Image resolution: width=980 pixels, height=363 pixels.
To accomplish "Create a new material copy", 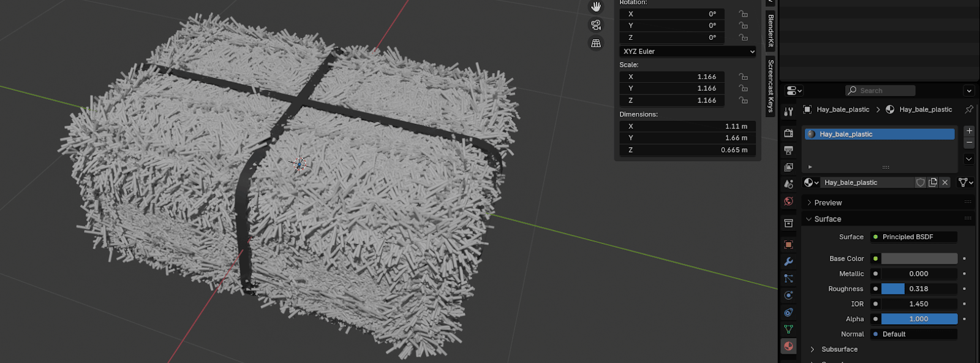I will pyautogui.click(x=933, y=183).
